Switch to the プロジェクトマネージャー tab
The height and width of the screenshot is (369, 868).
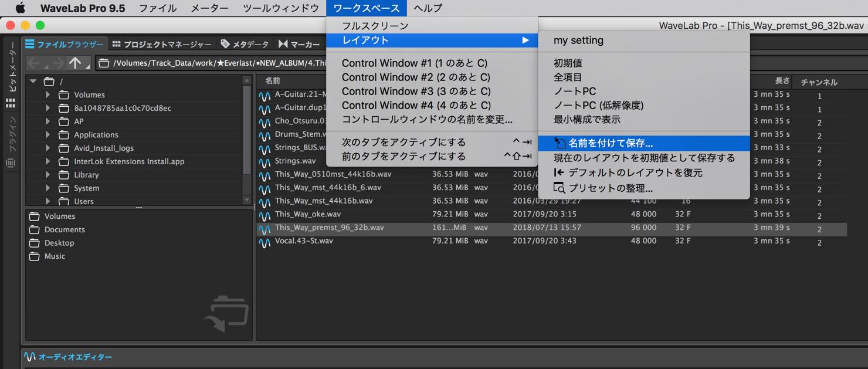162,44
